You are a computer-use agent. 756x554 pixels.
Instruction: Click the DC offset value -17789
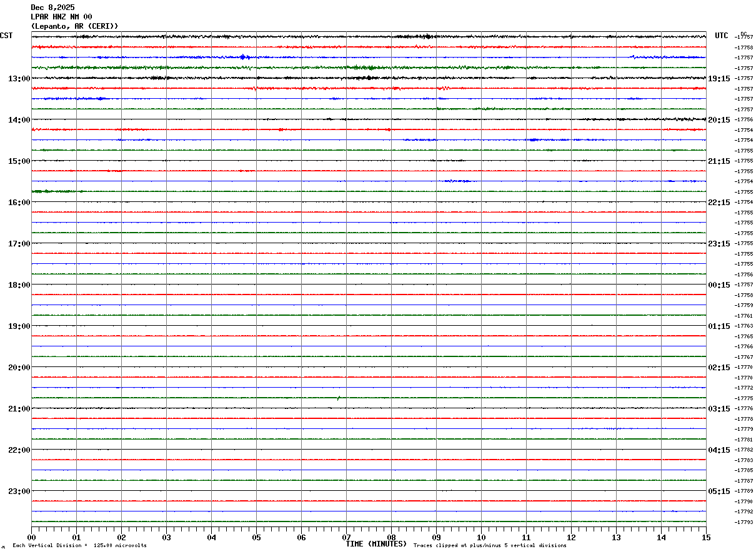[x=744, y=491]
